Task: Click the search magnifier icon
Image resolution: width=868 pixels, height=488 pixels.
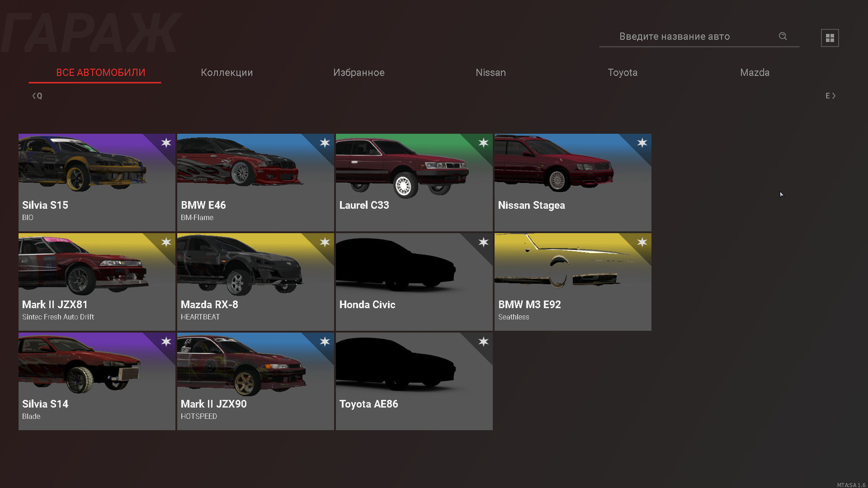Action: [x=783, y=36]
